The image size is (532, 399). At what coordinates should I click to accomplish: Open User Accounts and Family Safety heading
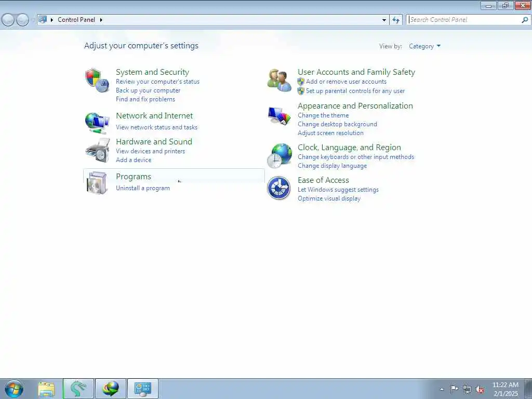coord(356,72)
